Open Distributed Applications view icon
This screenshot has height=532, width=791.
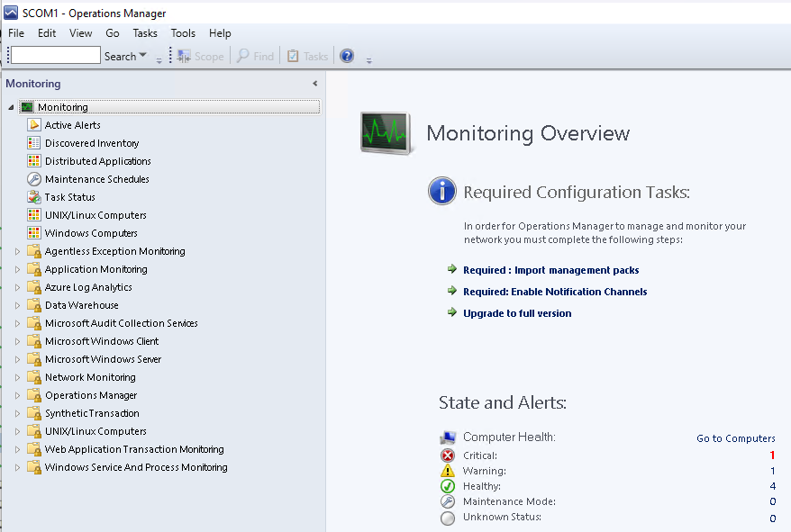click(x=34, y=161)
